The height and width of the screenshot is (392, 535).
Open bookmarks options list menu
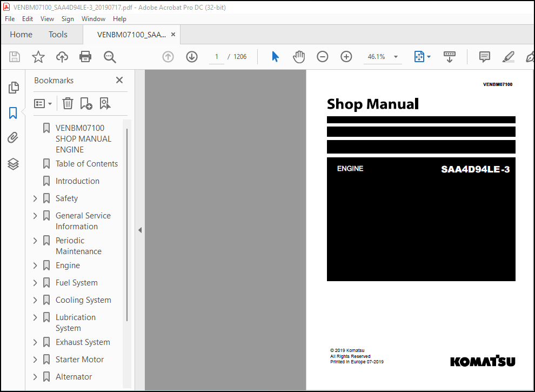pos(43,103)
